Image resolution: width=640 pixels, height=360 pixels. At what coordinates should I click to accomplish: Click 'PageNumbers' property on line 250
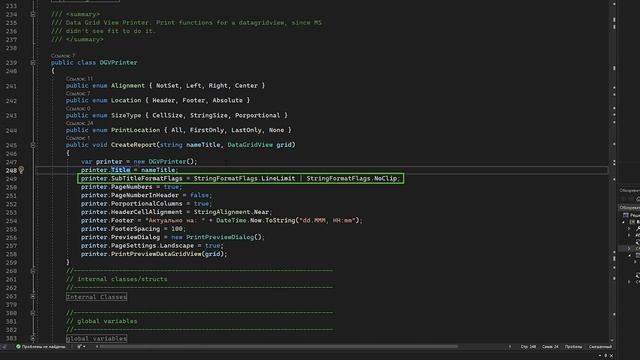click(x=131, y=187)
